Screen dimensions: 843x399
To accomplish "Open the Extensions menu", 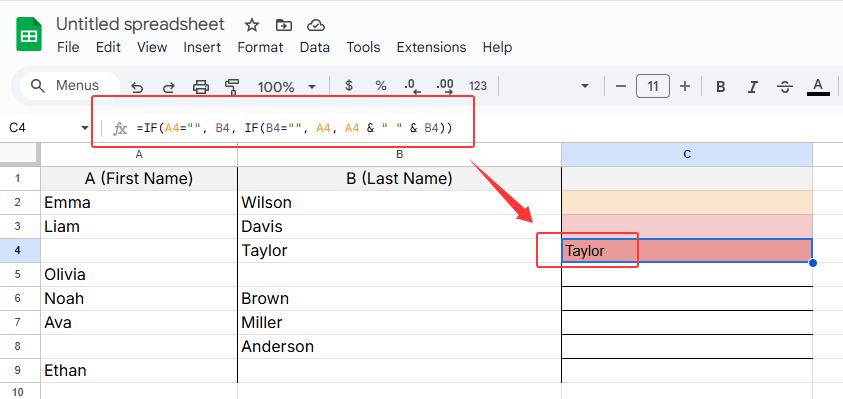I will coord(431,47).
